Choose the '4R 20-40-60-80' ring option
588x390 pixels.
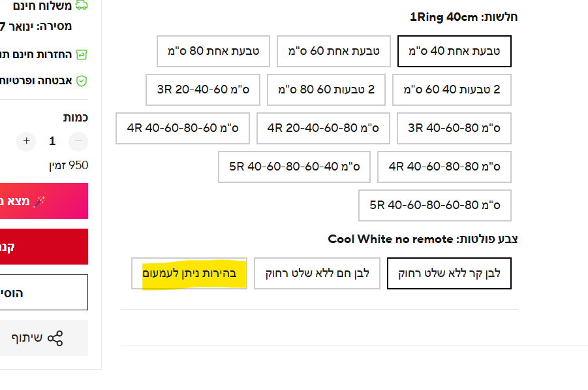(323, 129)
